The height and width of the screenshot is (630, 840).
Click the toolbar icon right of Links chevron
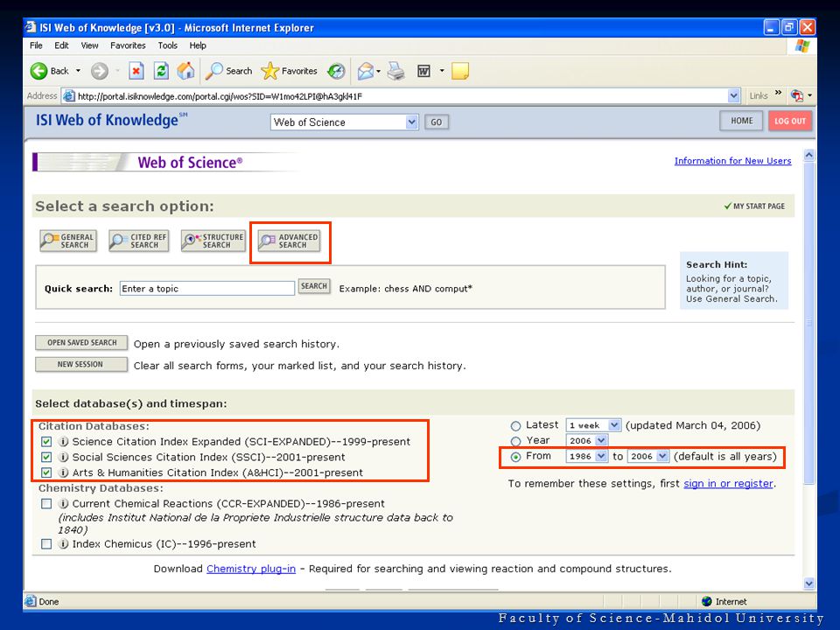coord(797,96)
